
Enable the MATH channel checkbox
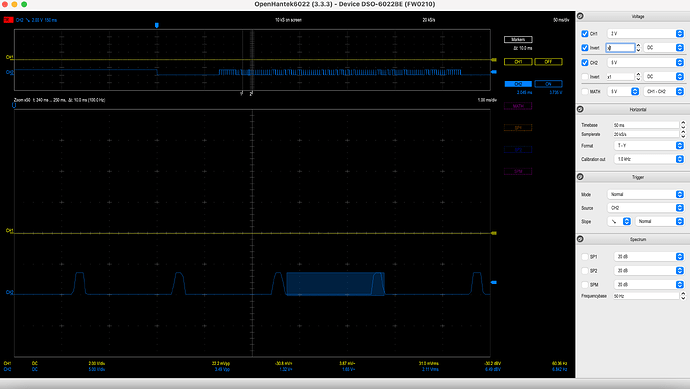coord(585,92)
